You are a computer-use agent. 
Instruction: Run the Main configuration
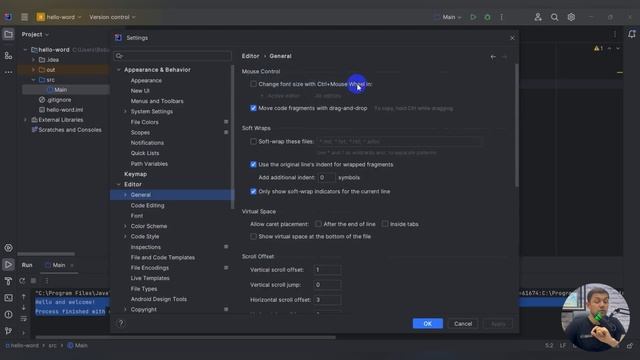pos(473,17)
